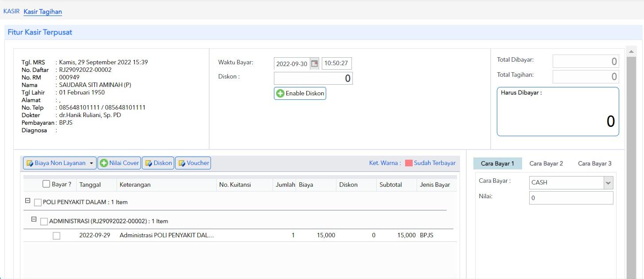Open the Kasir Tagihan breadcrumb link

coord(43,12)
